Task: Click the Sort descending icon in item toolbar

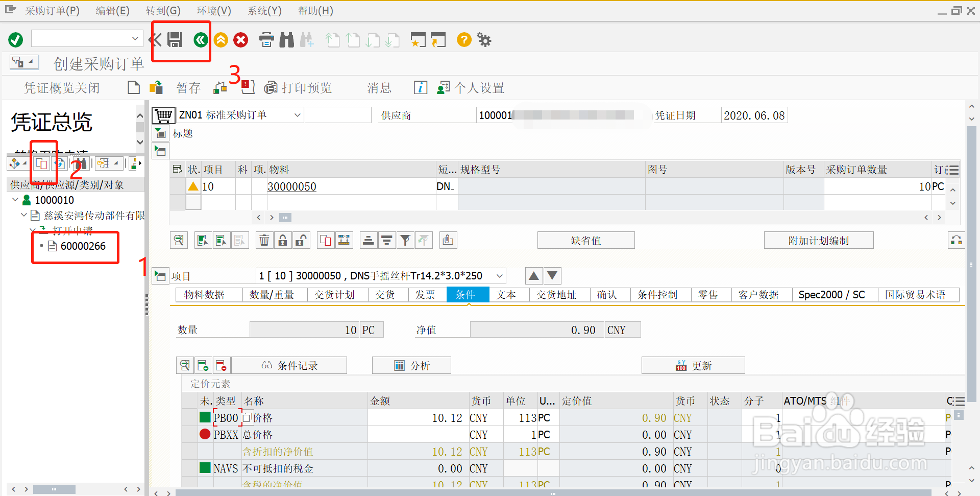Action: [x=387, y=240]
